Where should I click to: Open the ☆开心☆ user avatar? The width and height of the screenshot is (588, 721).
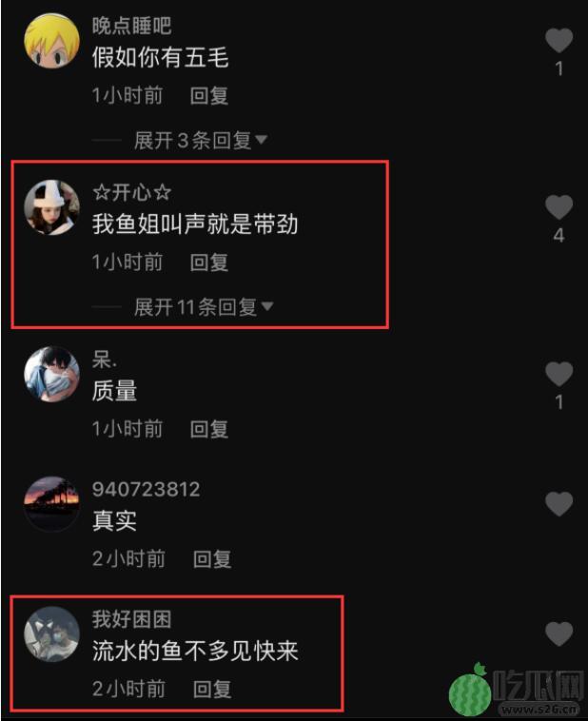(51, 207)
